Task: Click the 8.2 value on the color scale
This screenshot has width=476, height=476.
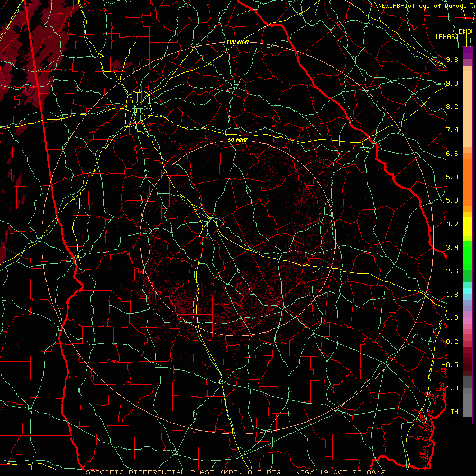Action: (x=452, y=106)
